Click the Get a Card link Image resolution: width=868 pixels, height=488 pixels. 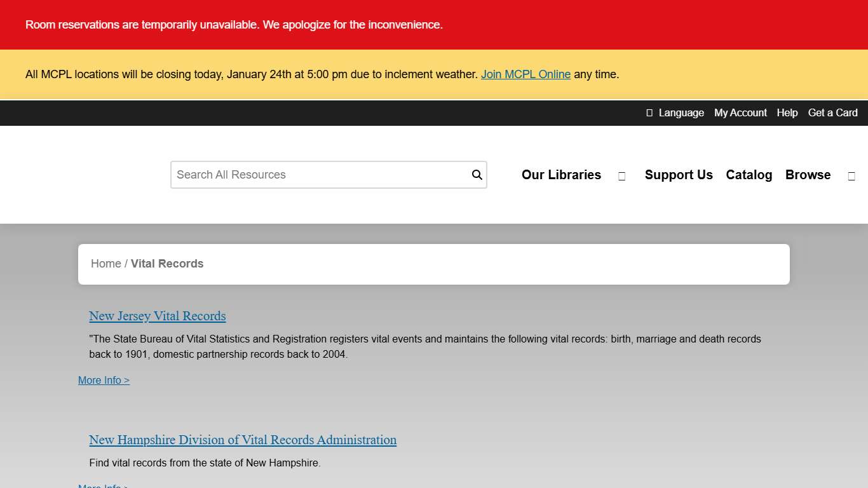coord(833,112)
